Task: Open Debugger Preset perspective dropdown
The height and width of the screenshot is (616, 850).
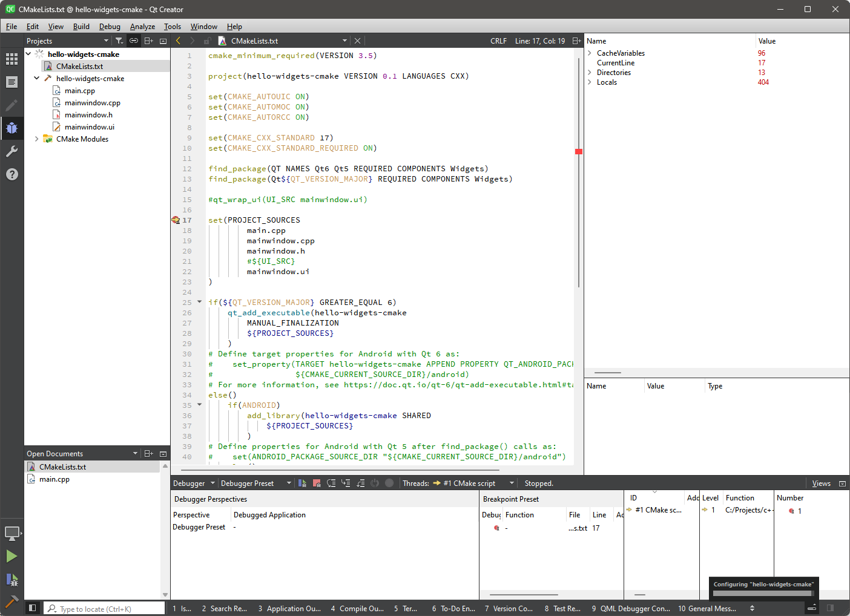Action: pos(256,483)
